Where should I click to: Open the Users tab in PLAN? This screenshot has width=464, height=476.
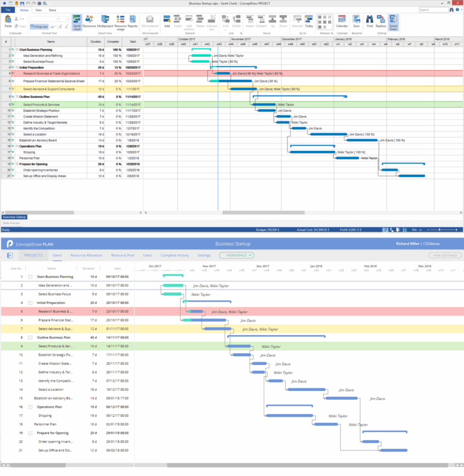pyautogui.click(x=147, y=256)
